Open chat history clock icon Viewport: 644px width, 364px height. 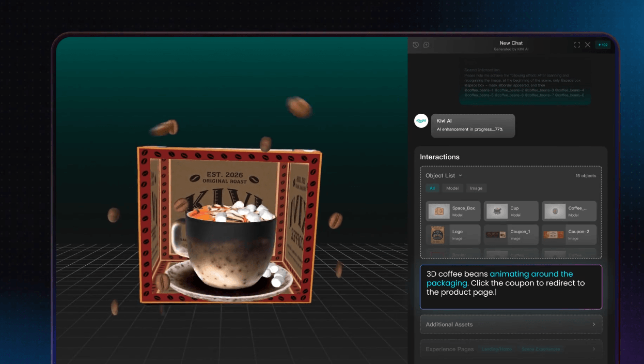click(x=416, y=45)
